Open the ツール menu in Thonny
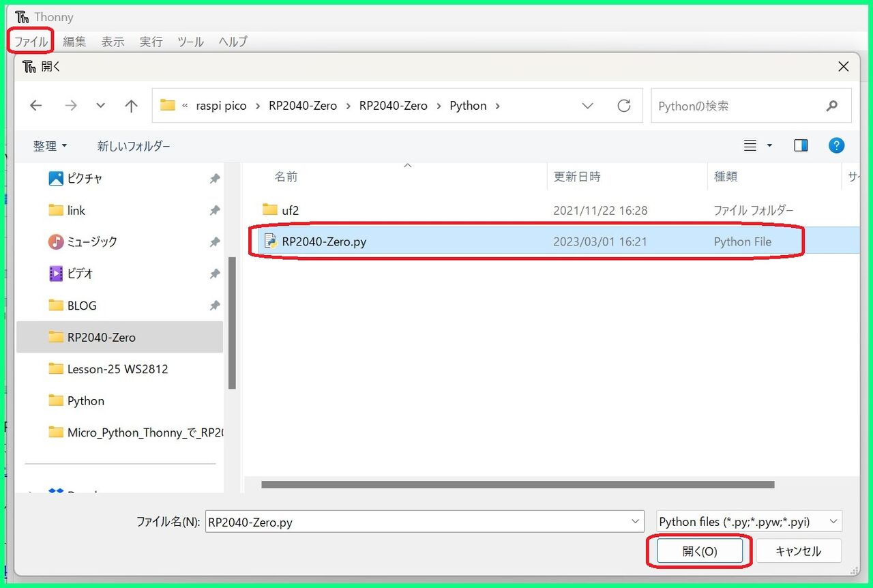 (x=191, y=42)
